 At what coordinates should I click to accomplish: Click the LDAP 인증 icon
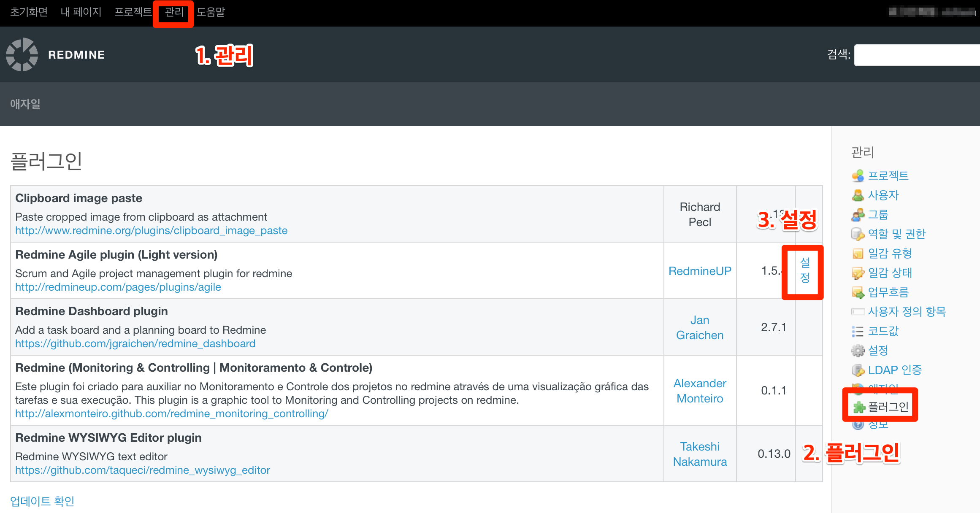858,370
